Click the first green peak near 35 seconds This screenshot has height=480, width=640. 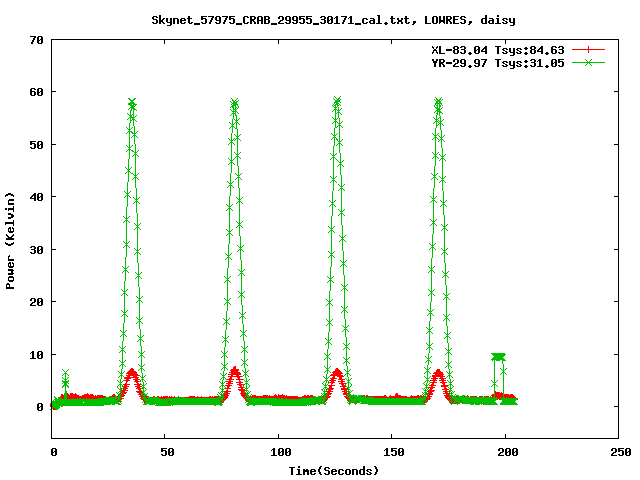coord(132,102)
